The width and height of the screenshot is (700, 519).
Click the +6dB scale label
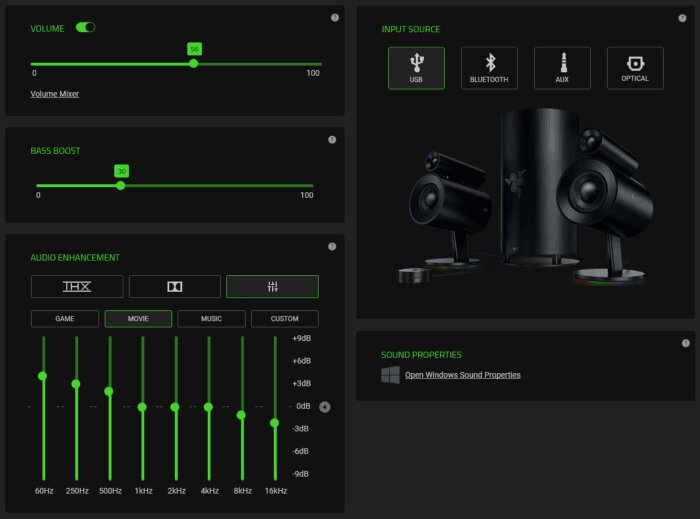click(302, 361)
